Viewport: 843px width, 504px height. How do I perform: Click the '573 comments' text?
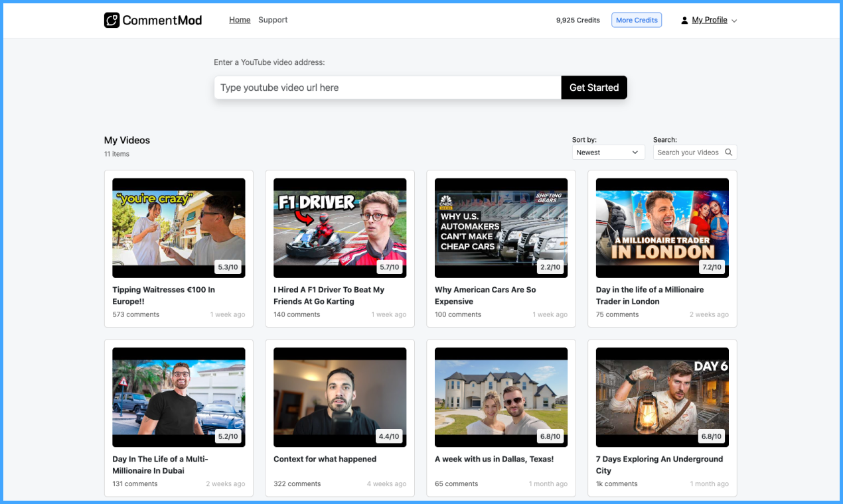[135, 314]
